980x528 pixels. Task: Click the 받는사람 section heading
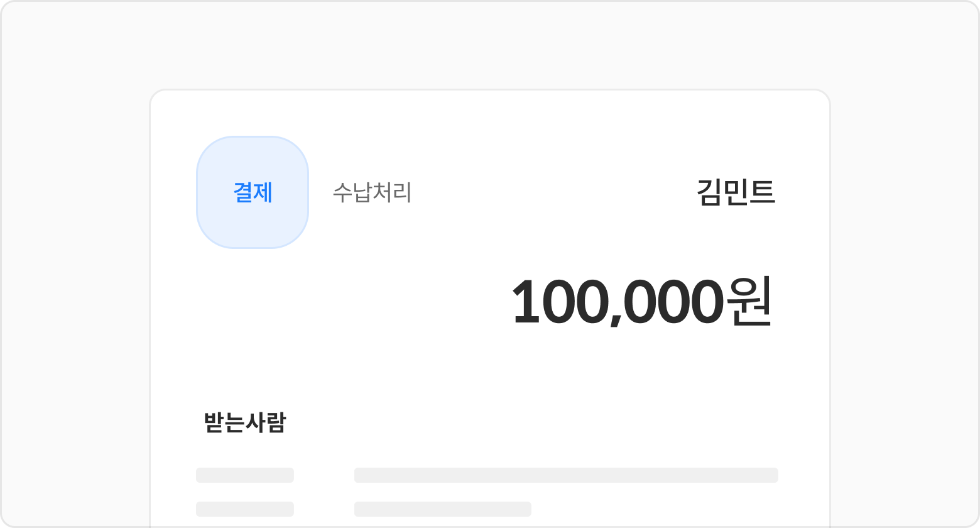245,422
